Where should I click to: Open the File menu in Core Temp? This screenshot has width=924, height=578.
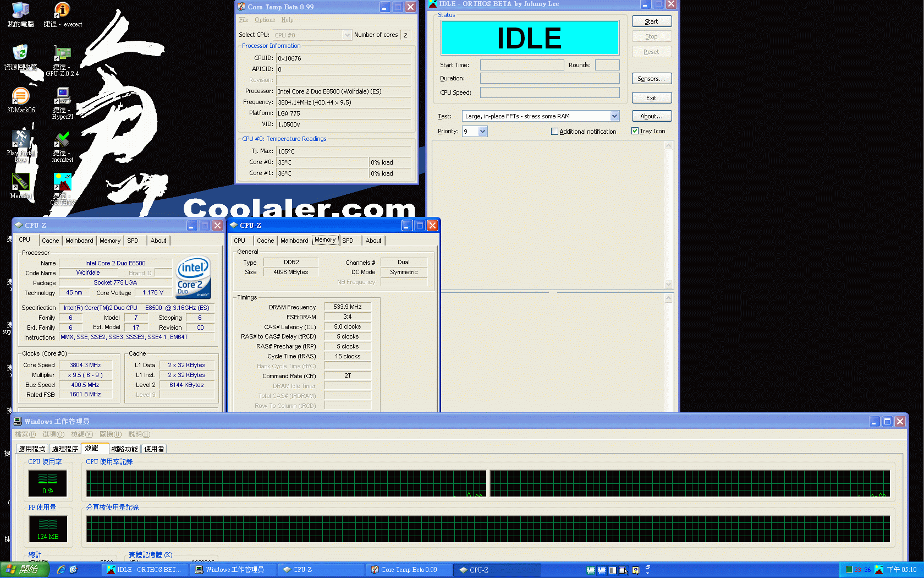pyautogui.click(x=244, y=20)
